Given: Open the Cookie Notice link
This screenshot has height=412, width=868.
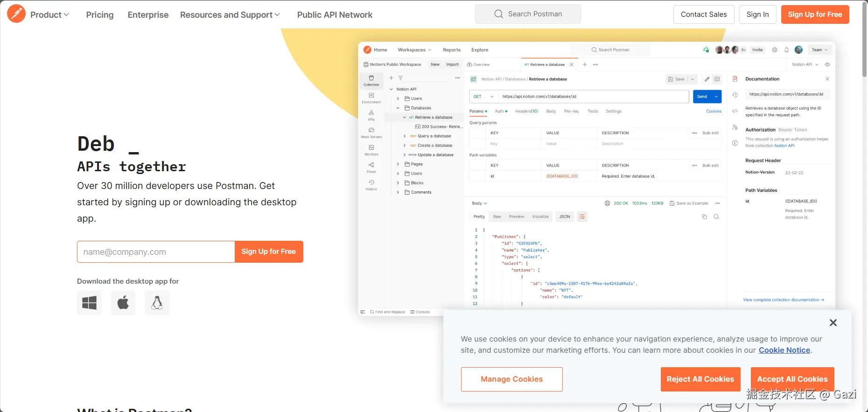Looking at the screenshot, I should [784, 350].
